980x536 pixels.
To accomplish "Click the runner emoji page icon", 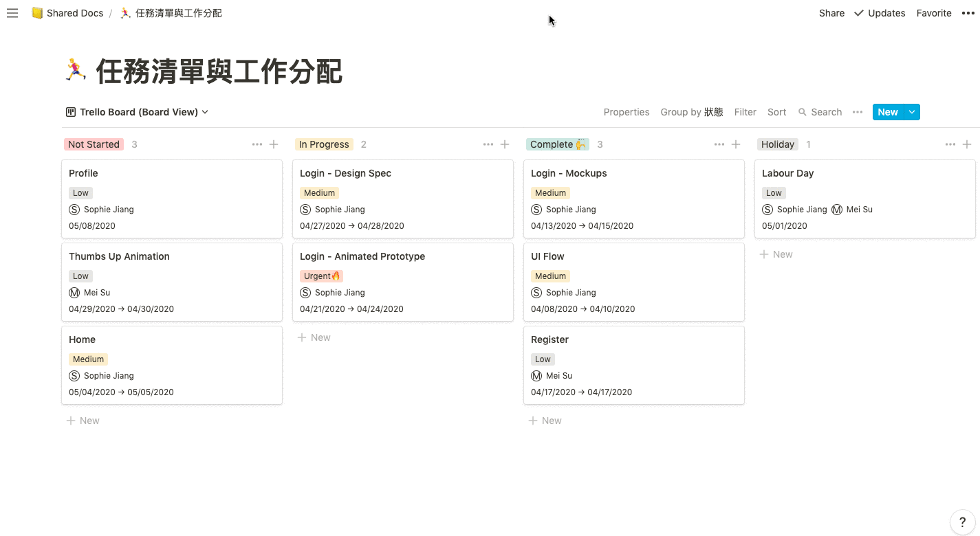I will click(76, 71).
